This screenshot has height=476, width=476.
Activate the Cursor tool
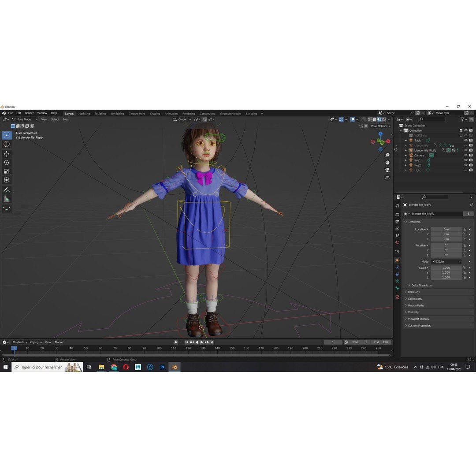(6, 144)
